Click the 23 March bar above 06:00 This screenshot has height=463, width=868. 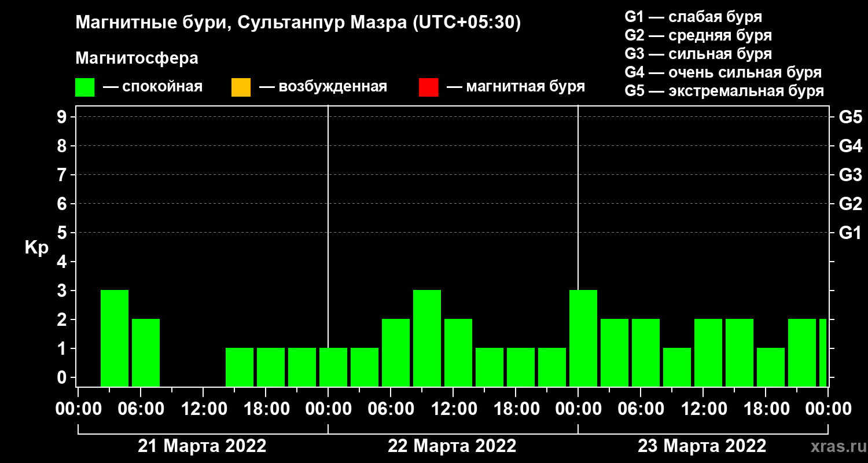point(646,353)
